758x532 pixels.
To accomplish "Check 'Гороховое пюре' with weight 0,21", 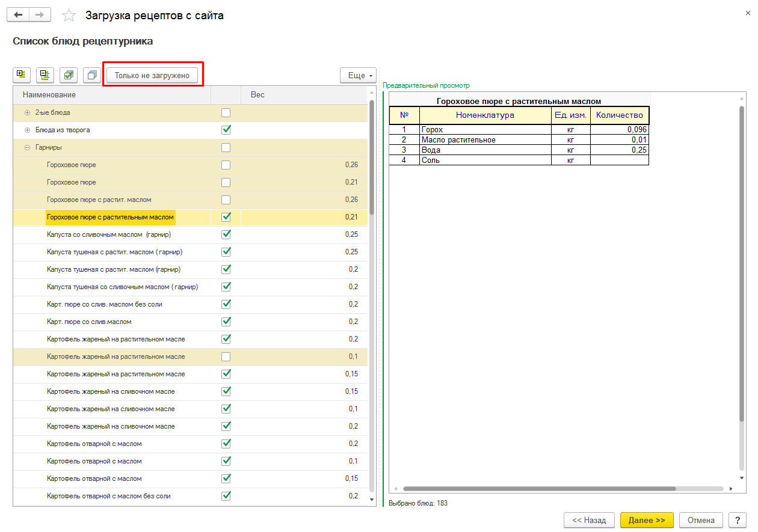I will point(226,182).
